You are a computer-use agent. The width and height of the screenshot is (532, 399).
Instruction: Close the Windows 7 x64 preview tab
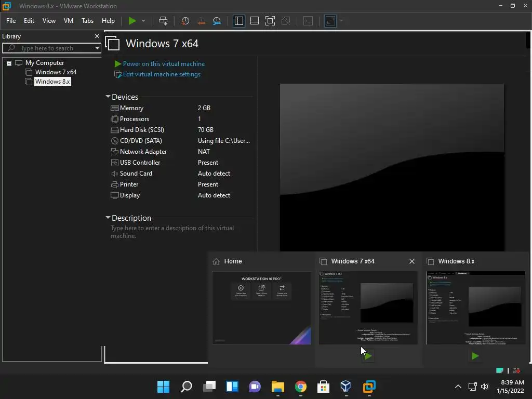coord(412,261)
